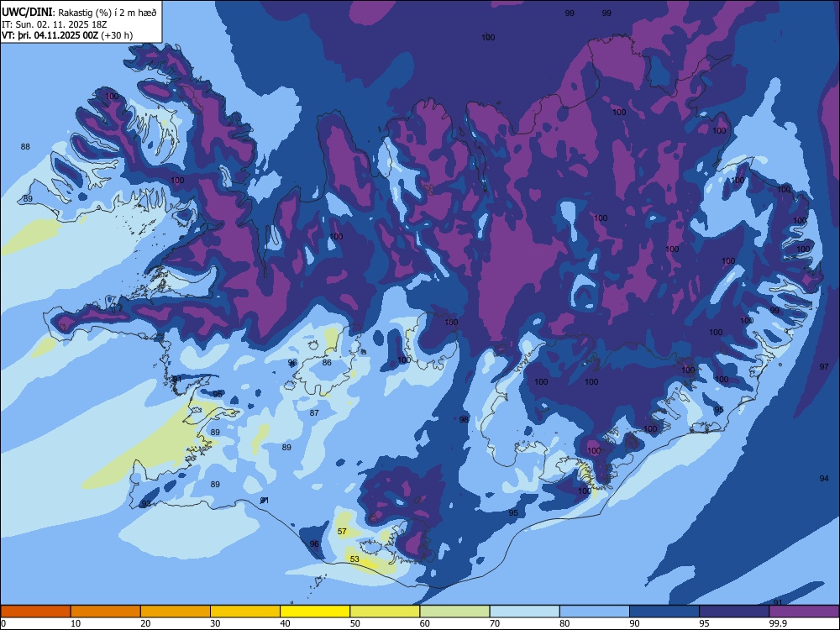Click the humidity value 86 on the map
The width and height of the screenshot is (840, 630).
click(327, 362)
